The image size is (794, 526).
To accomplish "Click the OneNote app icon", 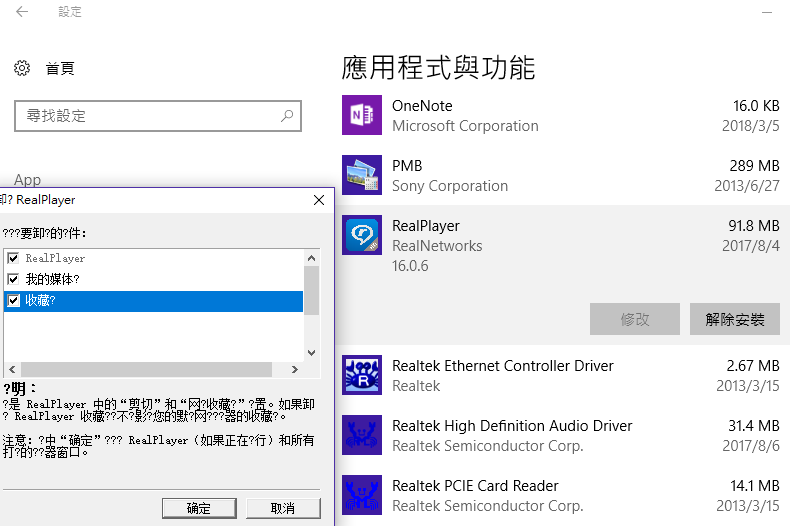I will (362, 115).
